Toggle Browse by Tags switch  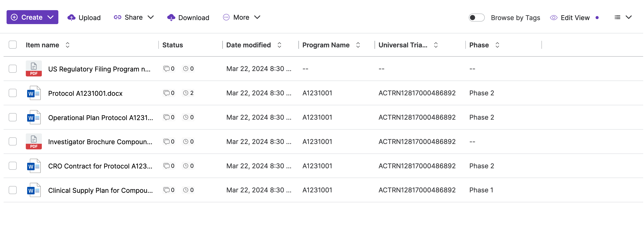point(476,18)
